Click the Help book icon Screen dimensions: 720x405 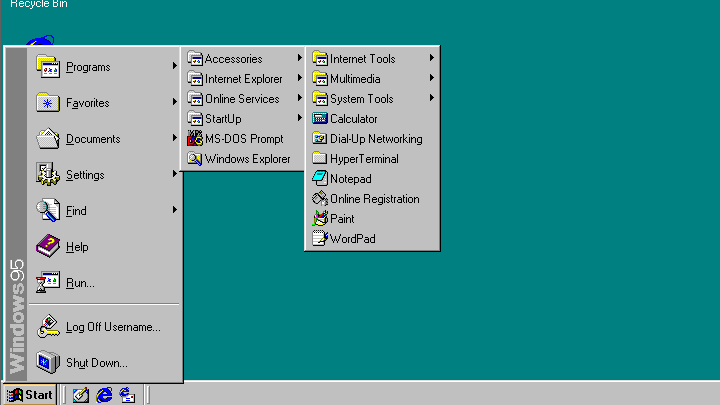48,246
